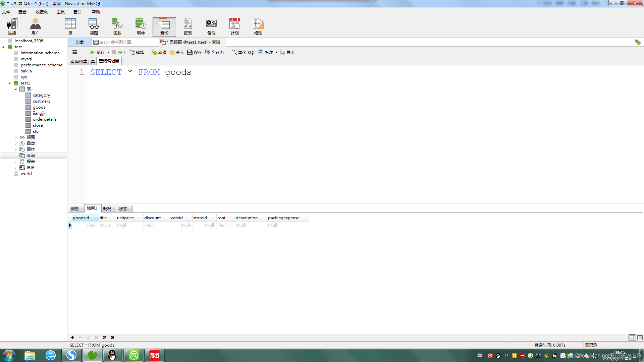Add a record with the plus icon
Screen dimensions: 644x362
pos(72,338)
